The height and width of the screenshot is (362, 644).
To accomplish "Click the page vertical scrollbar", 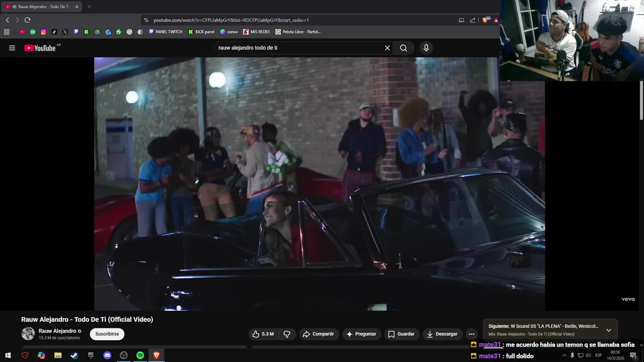I will coord(641,101).
